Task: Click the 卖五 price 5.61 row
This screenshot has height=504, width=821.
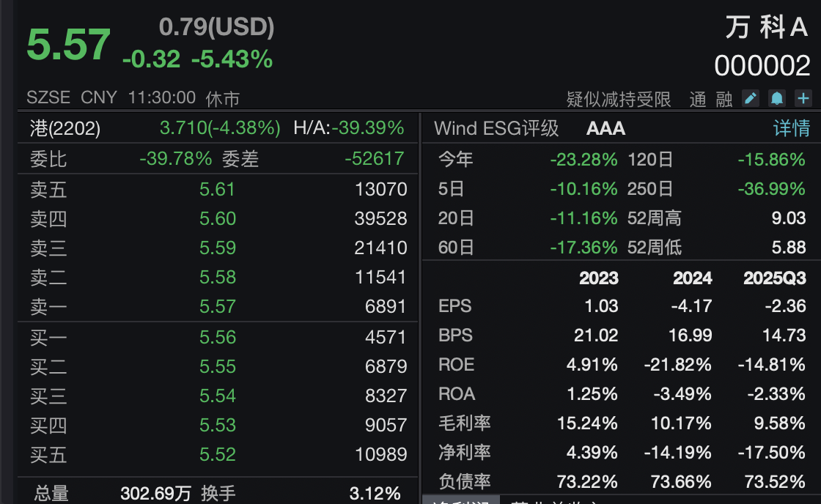Action: click(x=218, y=190)
